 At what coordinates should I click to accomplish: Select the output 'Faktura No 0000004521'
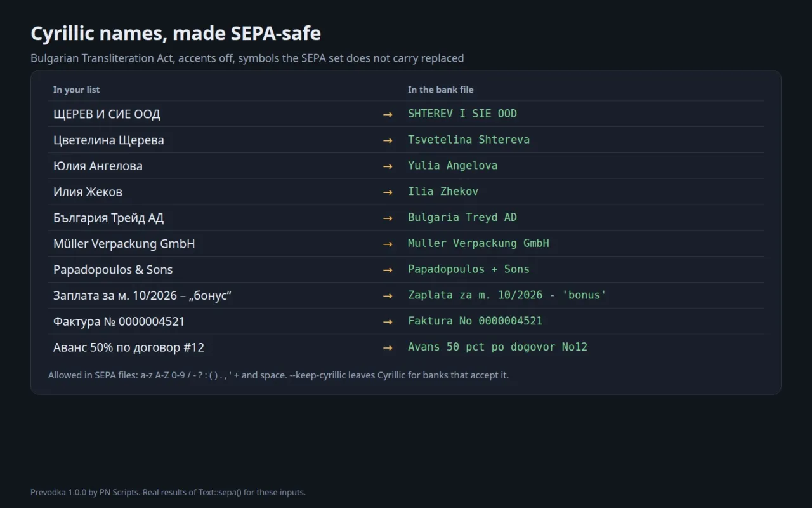pos(475,321)
